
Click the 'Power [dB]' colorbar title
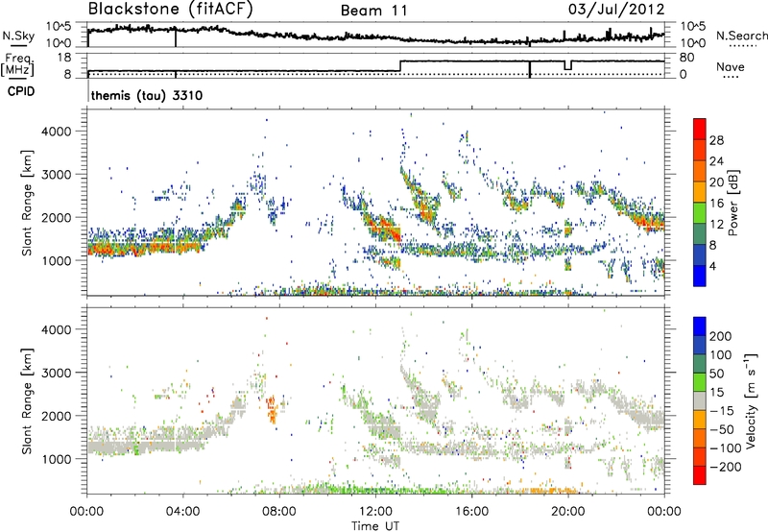733,203
